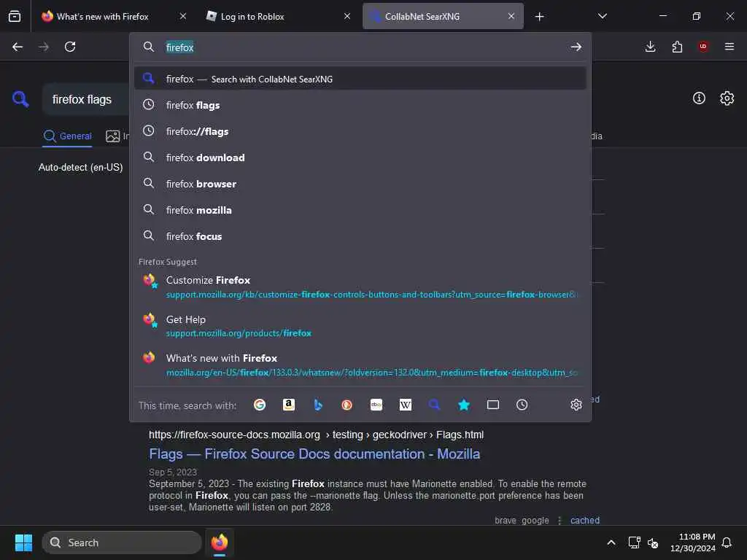Close the Log in to Roblox tab
Image resolution: width=747 pixels, height=560 pixels.
pos(347,16)
